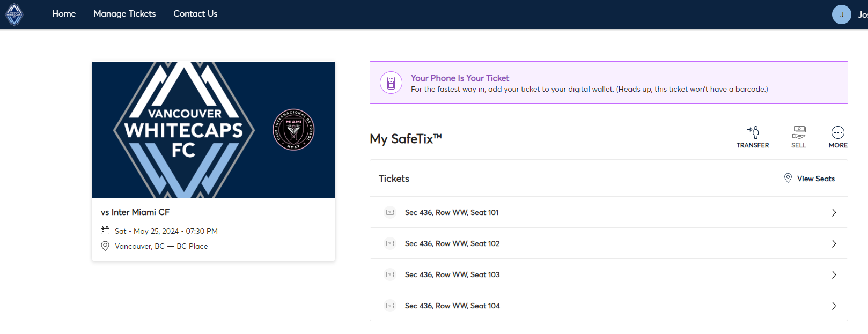The height and width of the screenshot is (334, 868).
Task: Click the Inter Miami CF crest
Action: [293, 130]
